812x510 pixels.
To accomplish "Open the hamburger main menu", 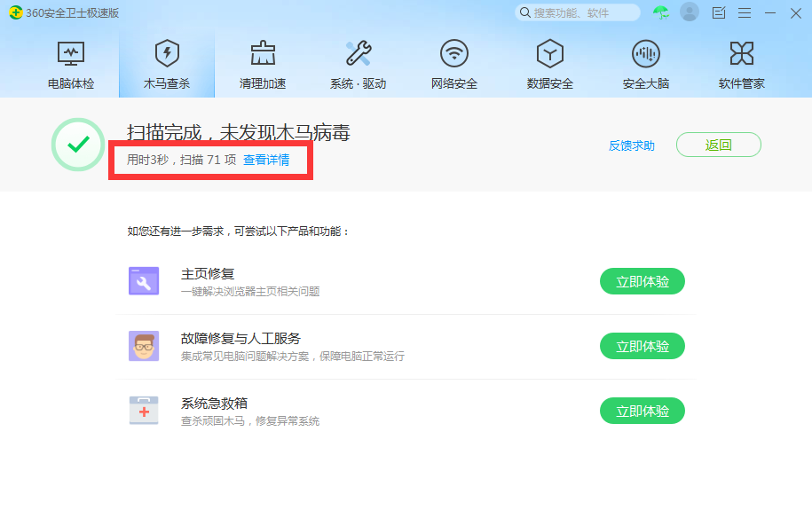I will click(745, 13).
